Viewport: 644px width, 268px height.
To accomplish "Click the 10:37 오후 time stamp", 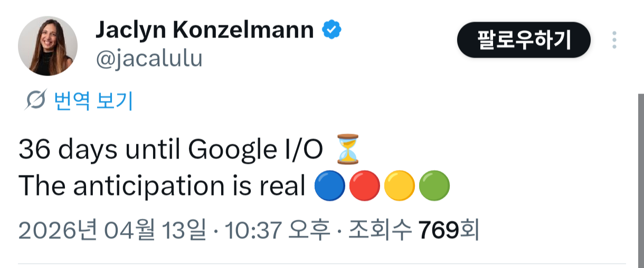I will [x=278, y=231].
